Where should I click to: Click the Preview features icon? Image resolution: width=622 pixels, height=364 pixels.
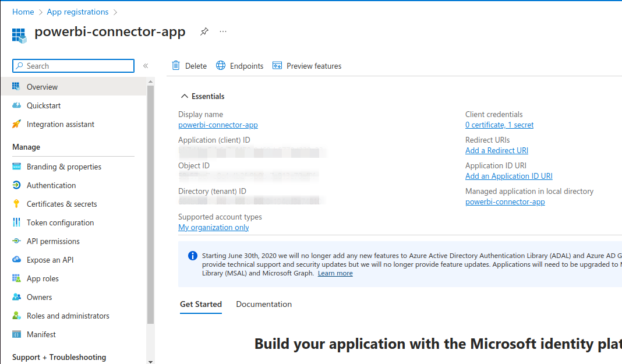pyautogui.click(x=277, y=65)
